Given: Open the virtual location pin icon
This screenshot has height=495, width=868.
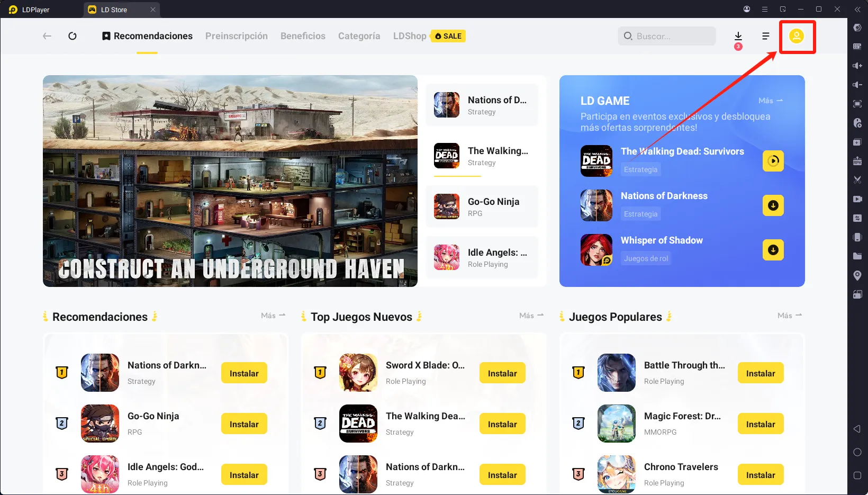Looking at the screenshot, I should [857, 275].
